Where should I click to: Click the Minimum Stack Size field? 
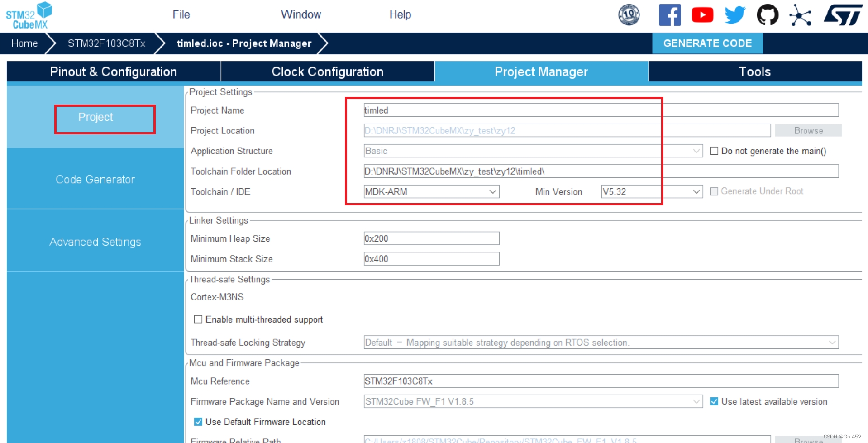431,259
